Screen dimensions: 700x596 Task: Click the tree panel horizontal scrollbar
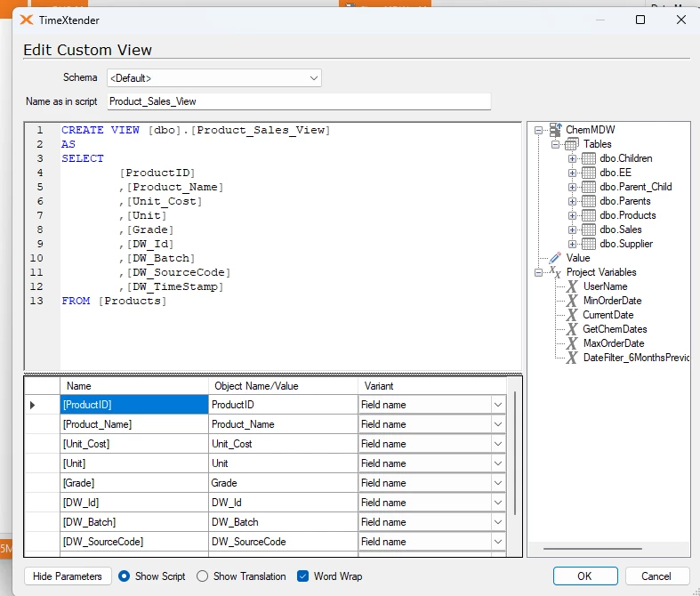[592, 548]
